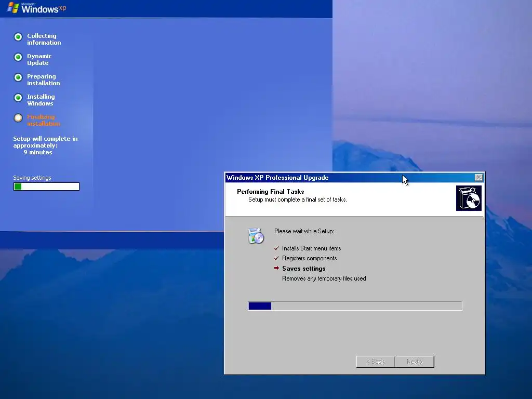This screenshot has height=399, width=532.
Task: Click the blue dialog progress bar
Action: point(355,306)
